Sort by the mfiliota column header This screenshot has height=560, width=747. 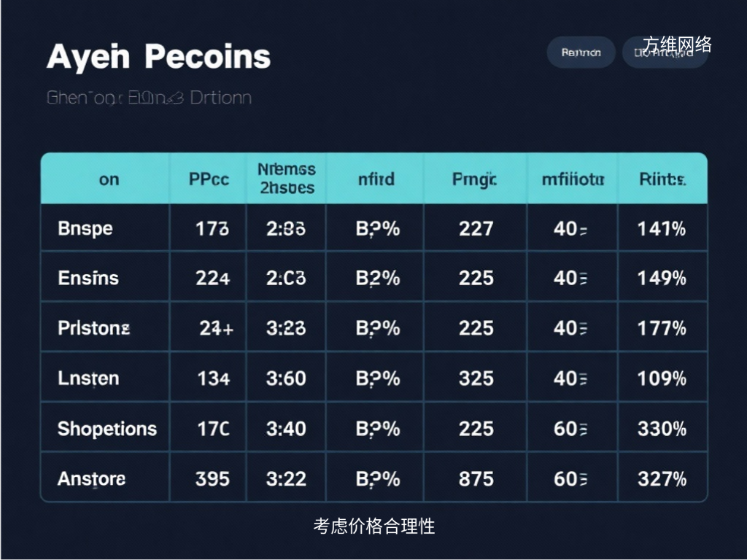[573, 179]
